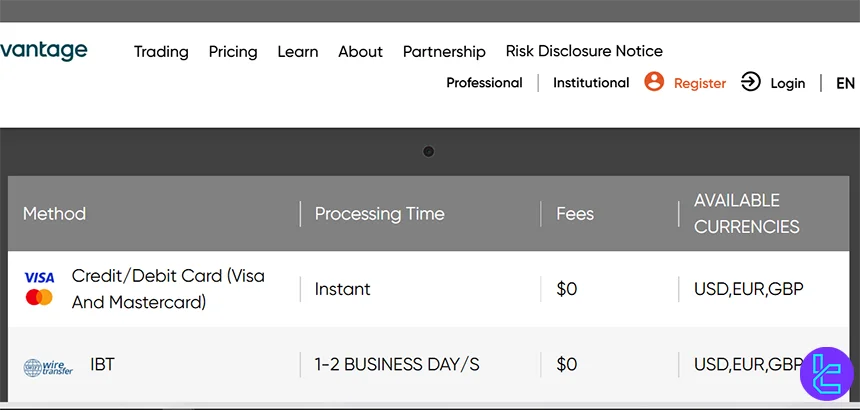Go to Institutional section

(591, 83)
